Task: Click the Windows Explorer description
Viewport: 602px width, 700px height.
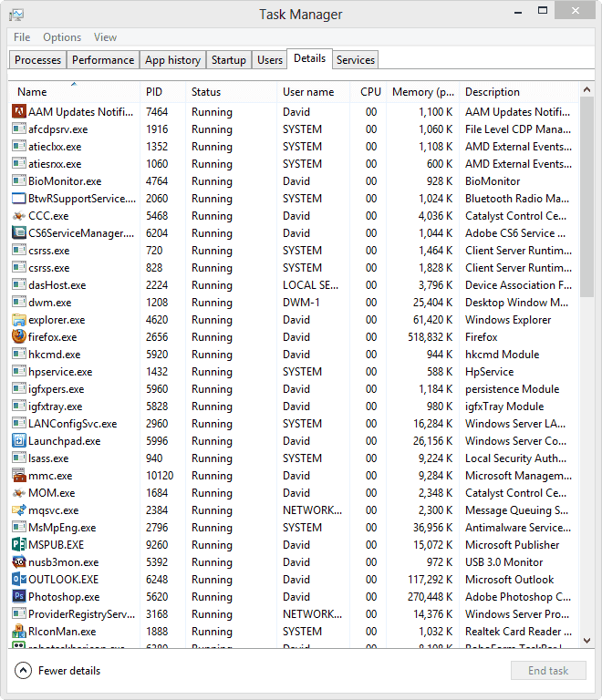Action: (508, 320)
